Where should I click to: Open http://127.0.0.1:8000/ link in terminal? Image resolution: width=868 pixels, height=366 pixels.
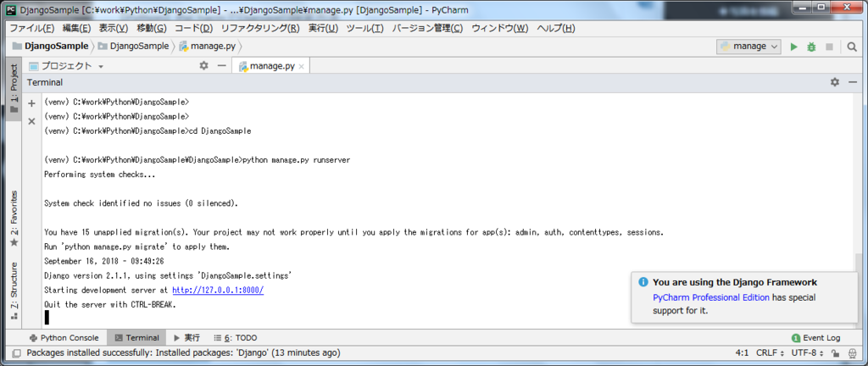pos(218,290)
